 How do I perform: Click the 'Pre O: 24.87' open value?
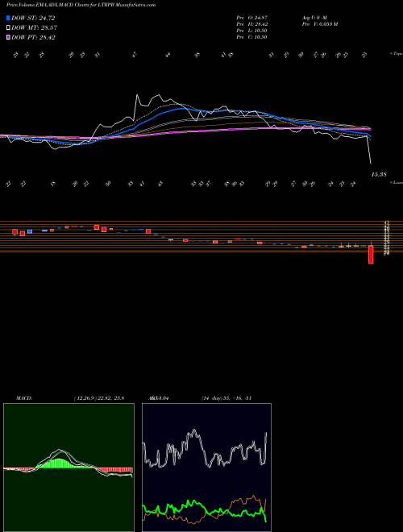[x=252, y=17]
